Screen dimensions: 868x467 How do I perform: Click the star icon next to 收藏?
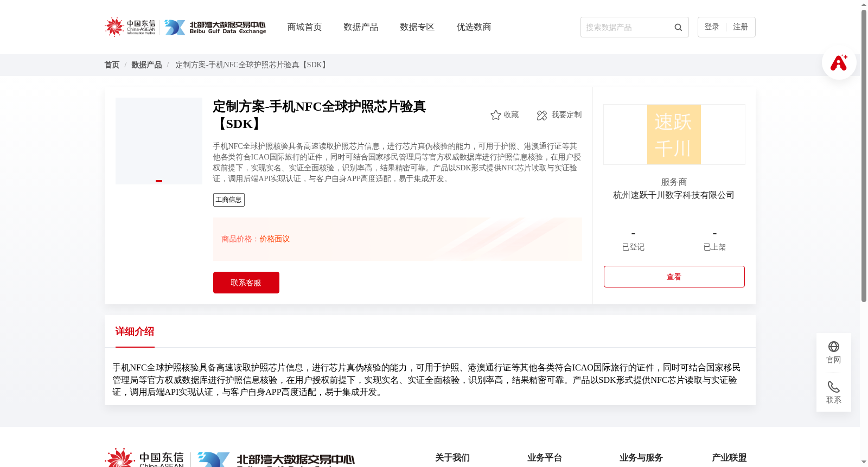pyautogui.click(x=496, y=115)
